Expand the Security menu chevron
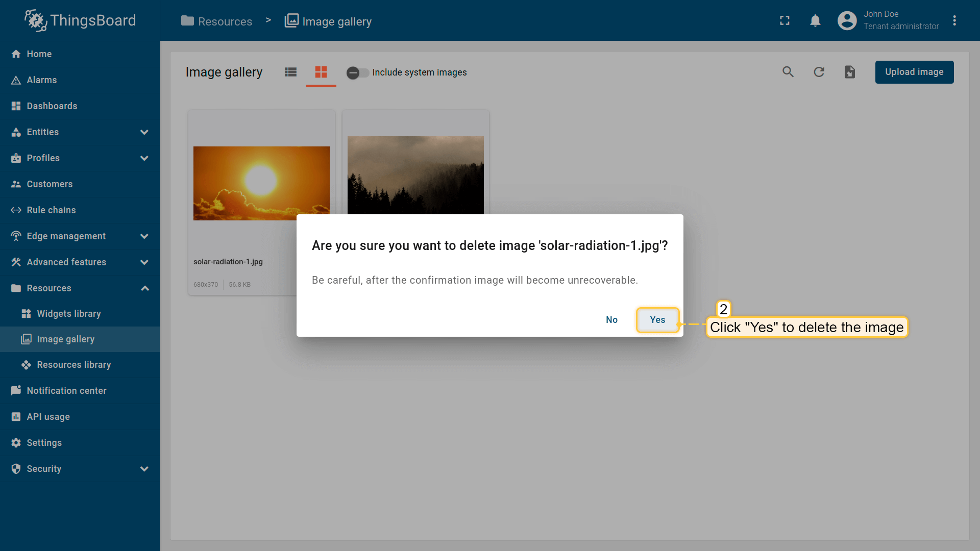 [144, 469]
